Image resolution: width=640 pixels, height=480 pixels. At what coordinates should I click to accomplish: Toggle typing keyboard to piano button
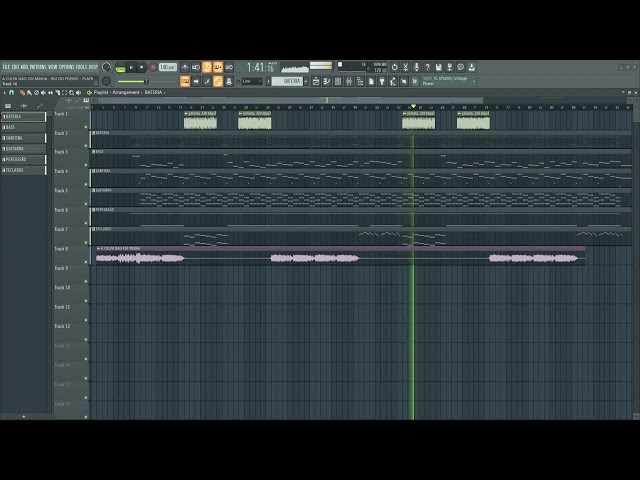[x=185, y=81]
